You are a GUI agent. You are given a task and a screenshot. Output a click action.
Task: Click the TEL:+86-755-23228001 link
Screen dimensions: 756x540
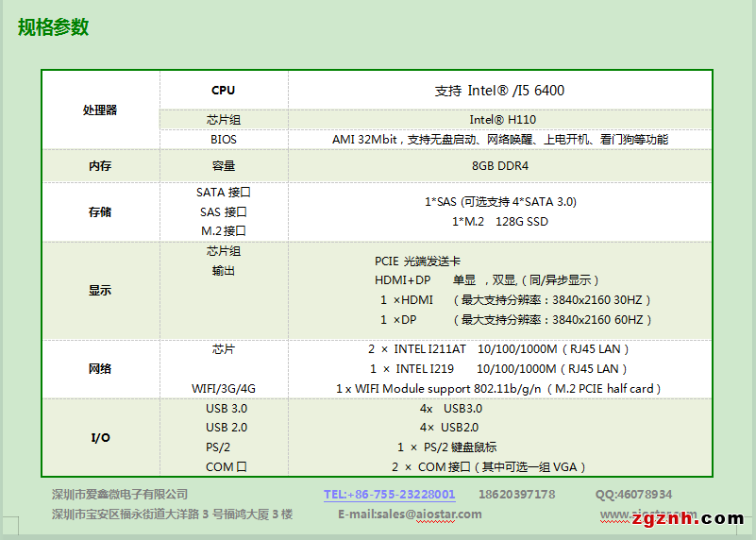tap(389, 494)
